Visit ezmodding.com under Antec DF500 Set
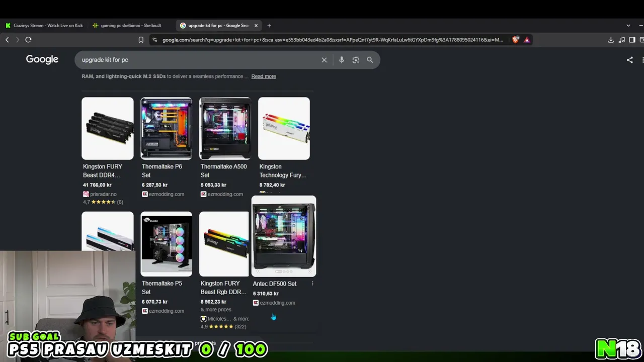The width and height of the screenshot is (644, 362). point(274,303)
